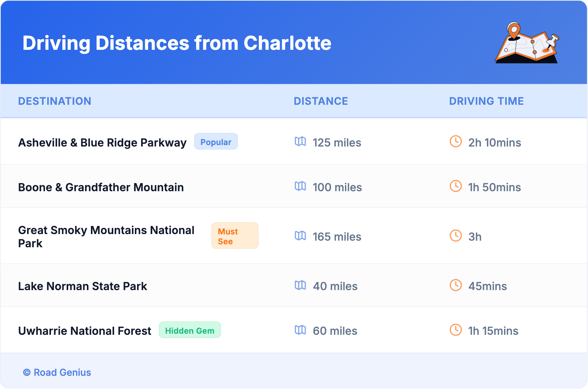588x389 pixels.
Task: Select Lake Norman State Park row title
Action: pyautogui.click(x=82, y=286)
